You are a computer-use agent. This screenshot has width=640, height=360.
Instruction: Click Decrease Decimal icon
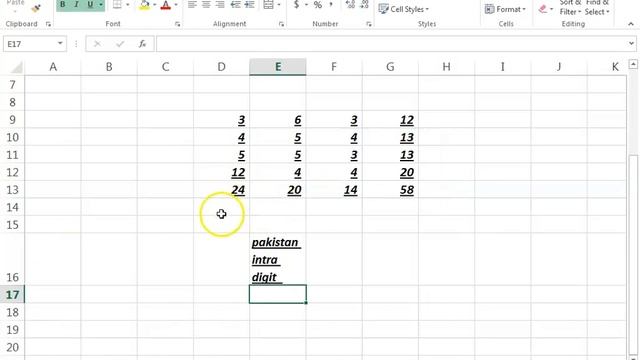pos(364,5)
